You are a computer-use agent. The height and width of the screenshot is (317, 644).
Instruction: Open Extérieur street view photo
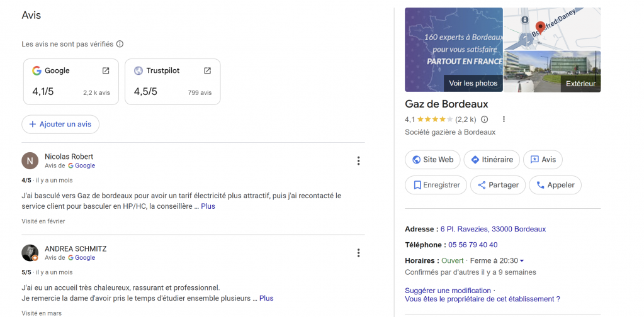553,71
